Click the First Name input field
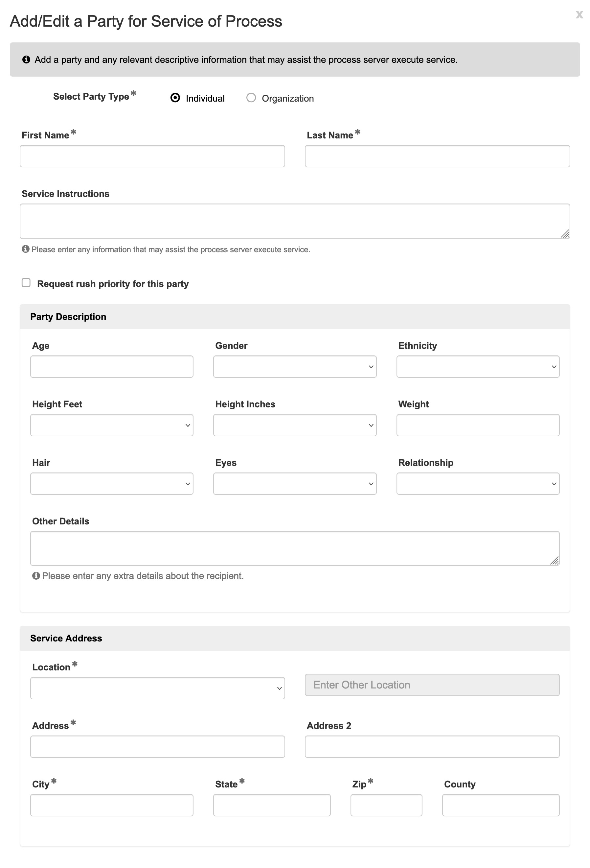590x868 pixels. click(152, 156)
